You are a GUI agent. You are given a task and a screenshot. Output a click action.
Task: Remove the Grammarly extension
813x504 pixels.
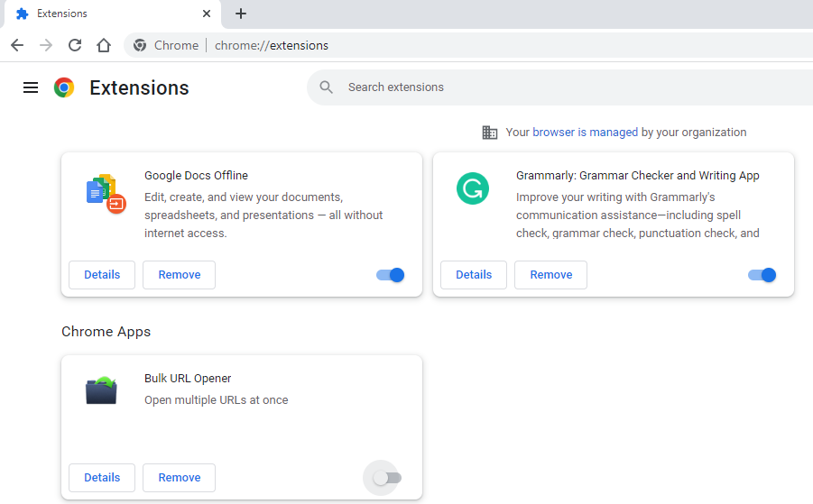pyautogui.click(x=551, y=274)
